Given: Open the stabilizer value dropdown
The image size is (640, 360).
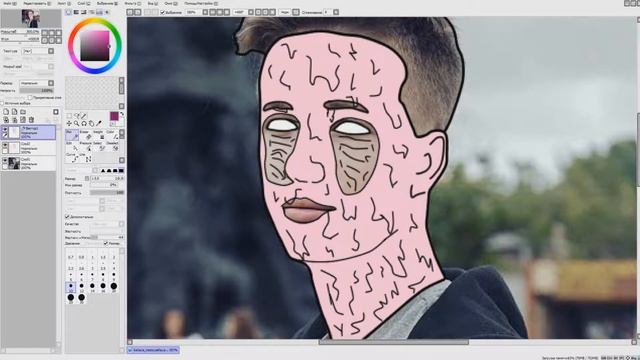Looking at the screenshot, I should click(336, 13).
